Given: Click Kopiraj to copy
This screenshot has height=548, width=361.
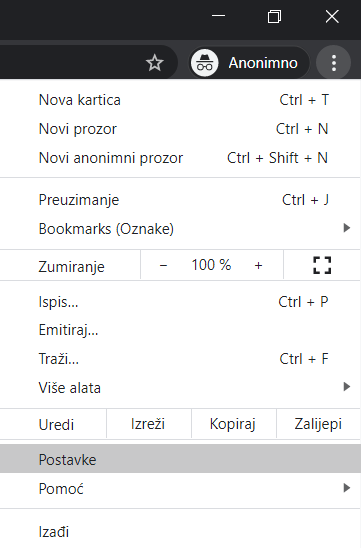Looking at the screenshot, I should (x=233, y=424).
